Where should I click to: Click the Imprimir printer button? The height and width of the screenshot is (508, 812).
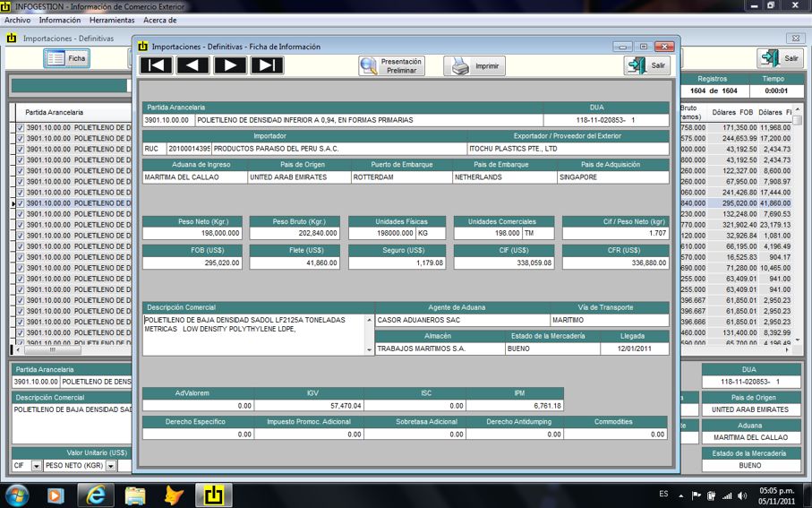point(474,65)
